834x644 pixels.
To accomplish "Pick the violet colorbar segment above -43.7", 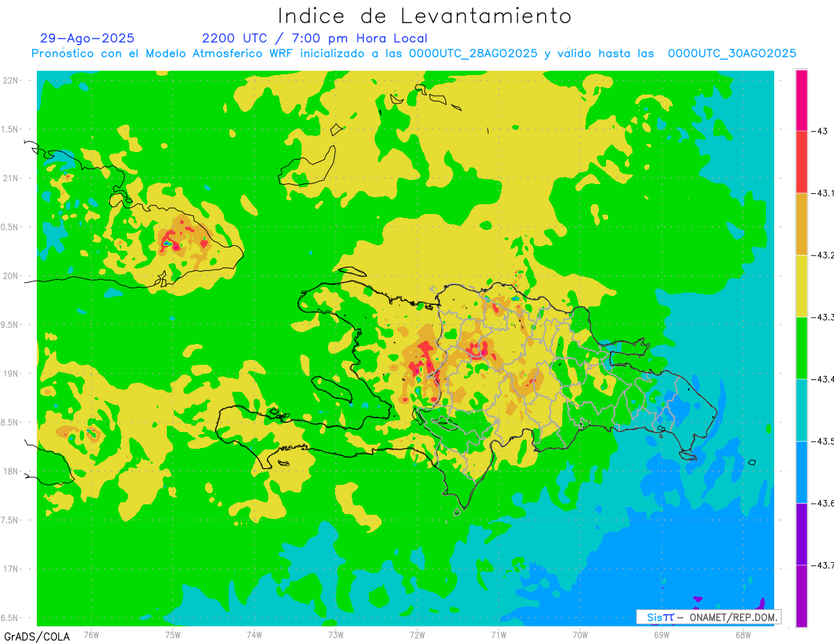I will pyautogui.click(x=801, y=534).
